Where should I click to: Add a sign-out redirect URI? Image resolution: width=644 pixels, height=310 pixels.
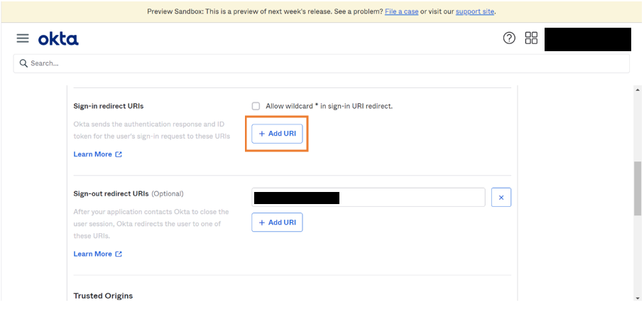pyautogui.click(x=277, y=223)
